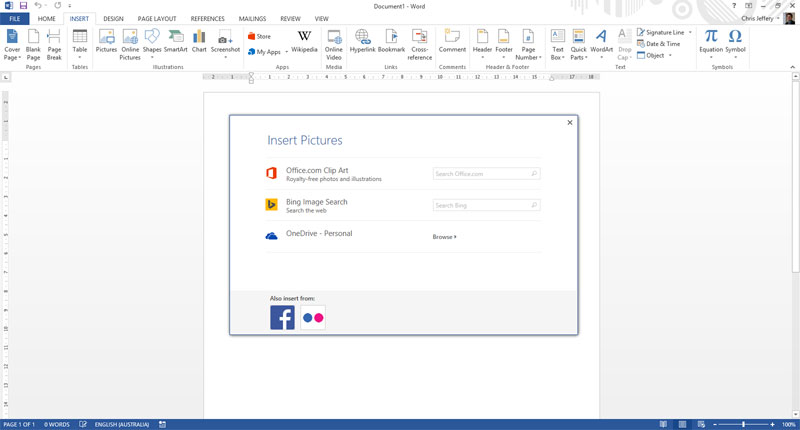Click the Search Bing field

tap(486, 205)
